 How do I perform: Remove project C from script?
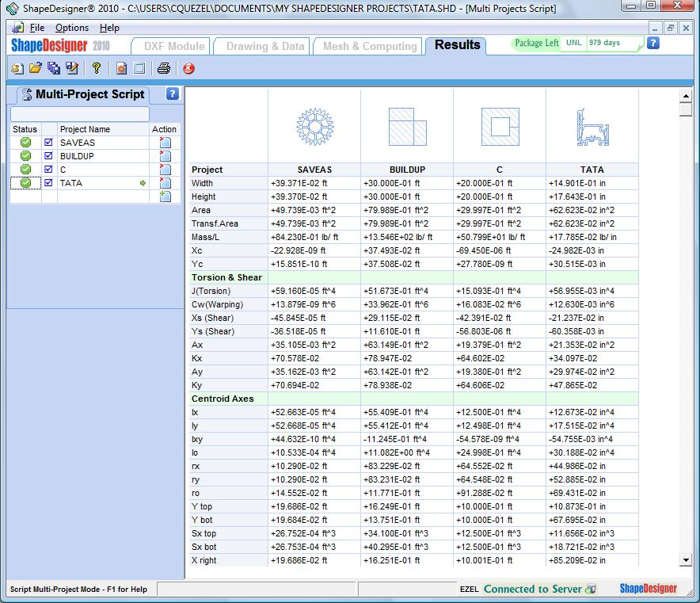click(x=165, y=170)
